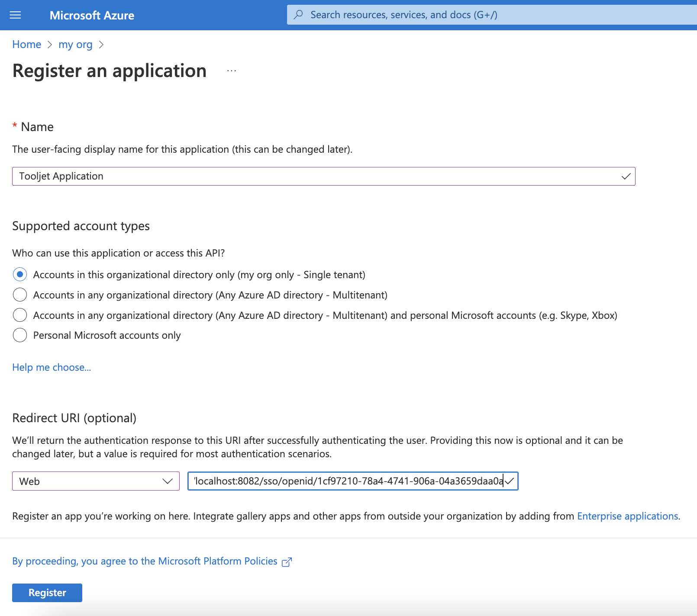
Task: Click the search magnifier icon
Action: click(x=298, y=15)
